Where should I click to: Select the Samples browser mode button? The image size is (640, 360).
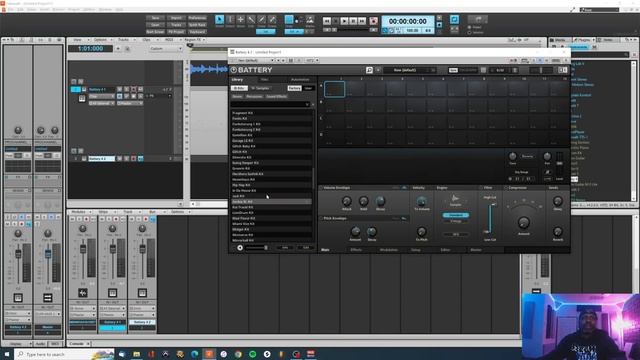tap(260, 88)
